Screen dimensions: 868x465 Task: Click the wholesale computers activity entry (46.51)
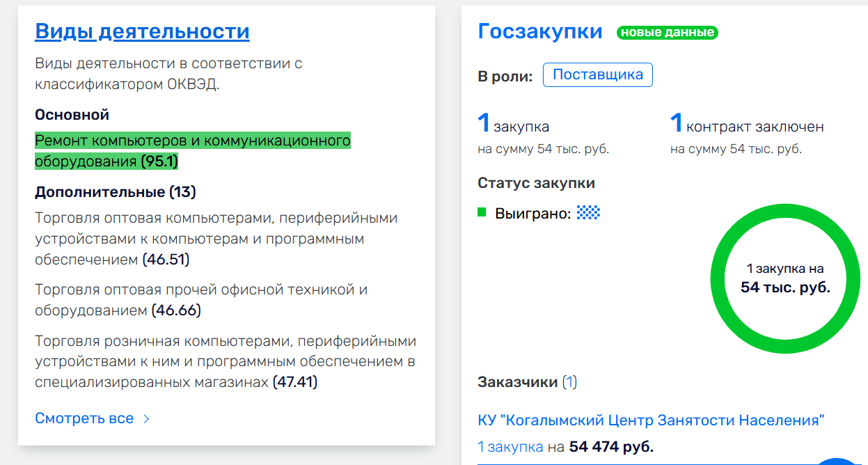(x=216, y=239)
